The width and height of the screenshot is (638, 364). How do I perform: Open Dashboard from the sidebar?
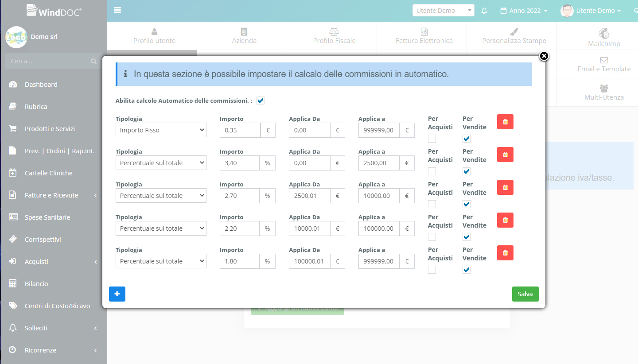tap(41, 85)
